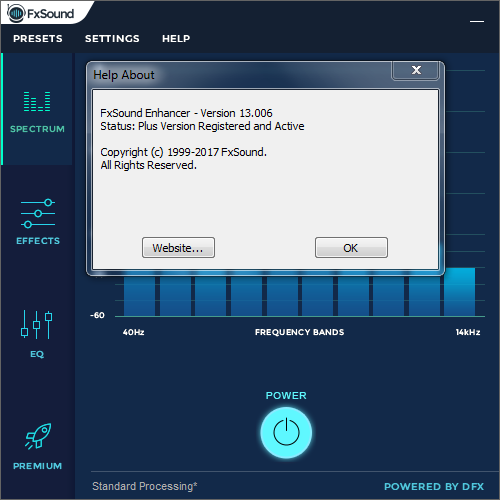Screen dimensions: 500x500
Task: Open the Spectrum panel icon
Action: (37, 101)
